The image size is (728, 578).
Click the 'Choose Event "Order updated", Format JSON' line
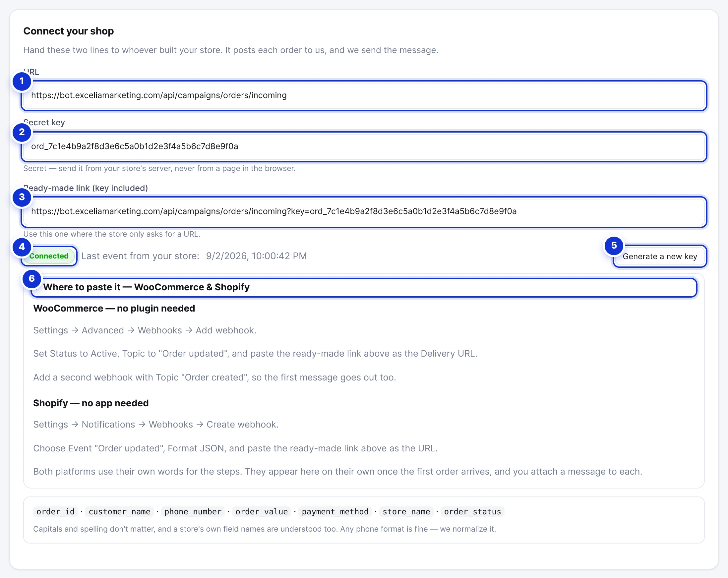point(235,448)
